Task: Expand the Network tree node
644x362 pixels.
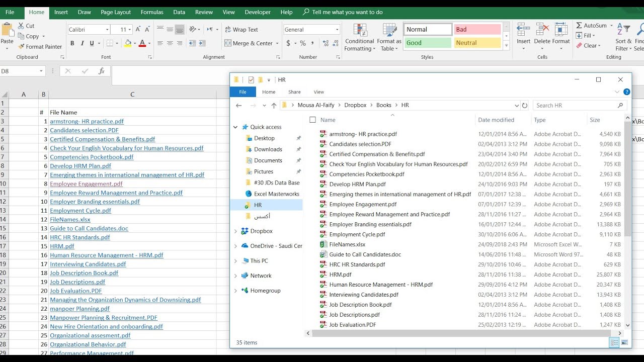Action: [x=235, y=276]
